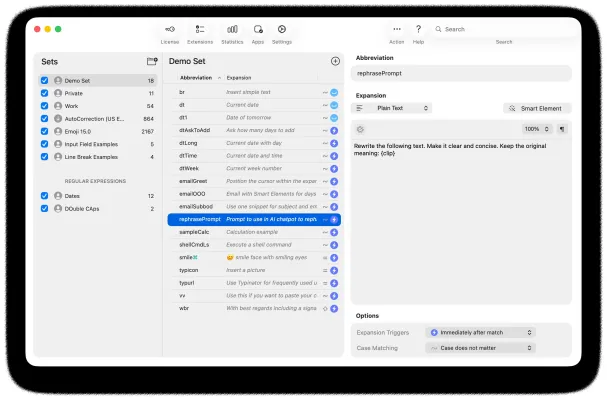Viewport: 607px width, 400px height.
Task: Click the Abbreviation field containing rephrasePrompt
Action: [x=461, y=73]
